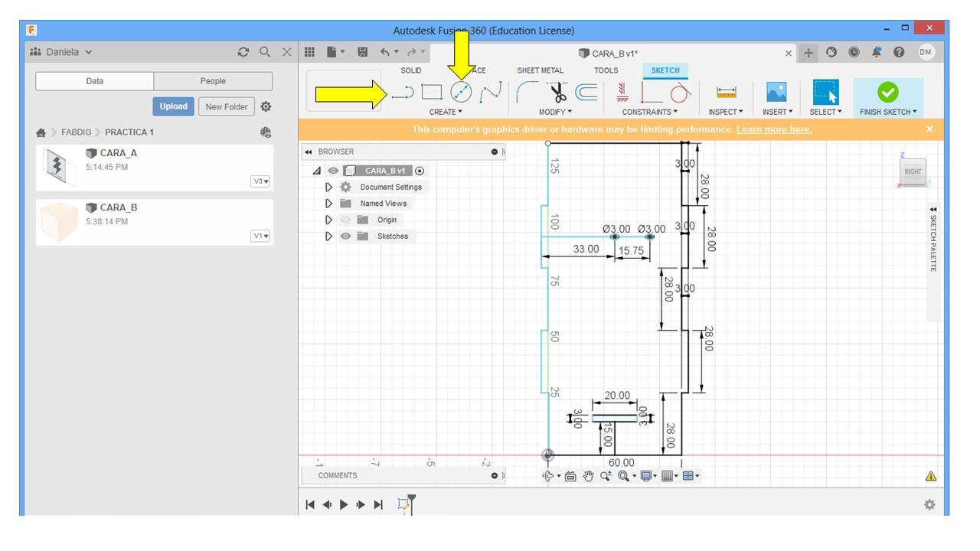This screenshot has width=980, height=551.
Task: Apply the Tangent constraint
Action: [x=679, y=92]
